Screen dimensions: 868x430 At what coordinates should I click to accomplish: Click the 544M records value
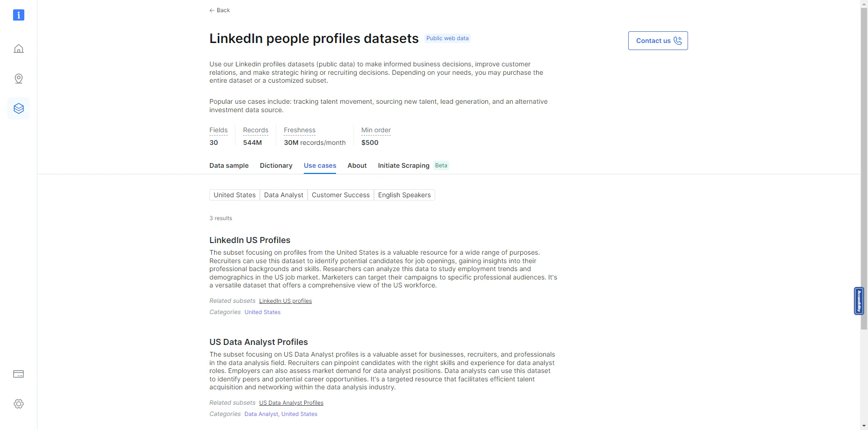(x=252, y=143)
